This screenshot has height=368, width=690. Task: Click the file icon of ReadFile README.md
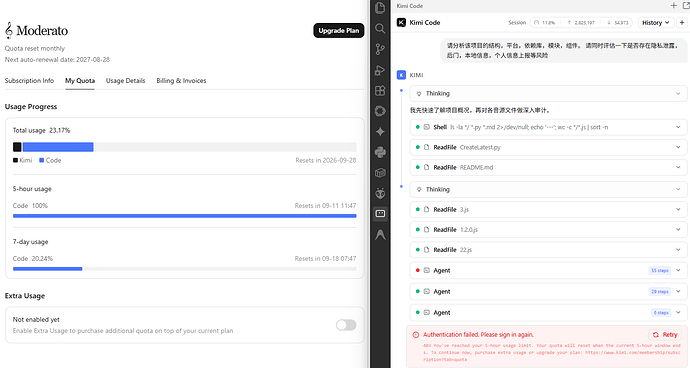pyautogui.click(x=426, y=167)
